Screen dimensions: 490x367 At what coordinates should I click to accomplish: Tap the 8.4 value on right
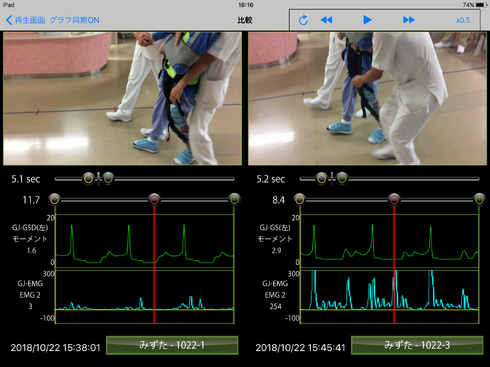coord(278,200)
